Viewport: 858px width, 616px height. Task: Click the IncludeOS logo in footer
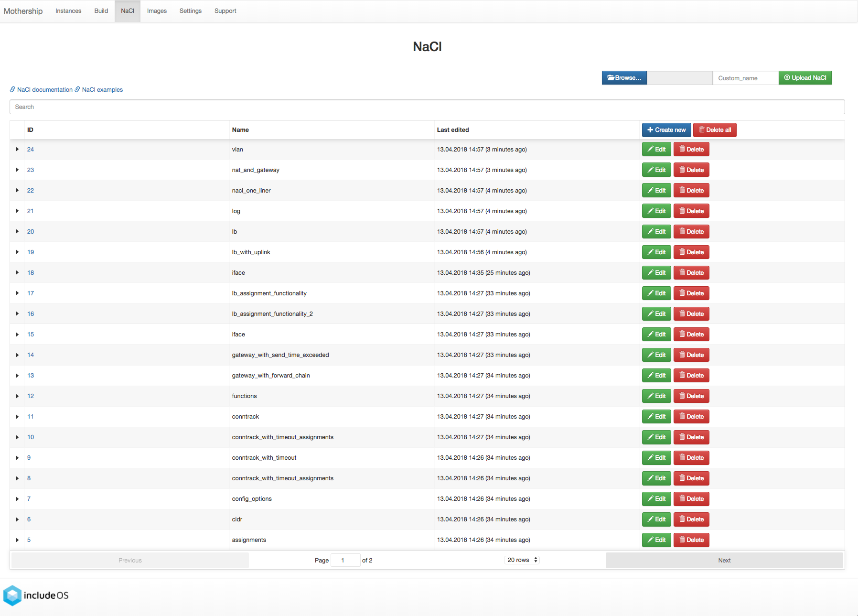36,595
